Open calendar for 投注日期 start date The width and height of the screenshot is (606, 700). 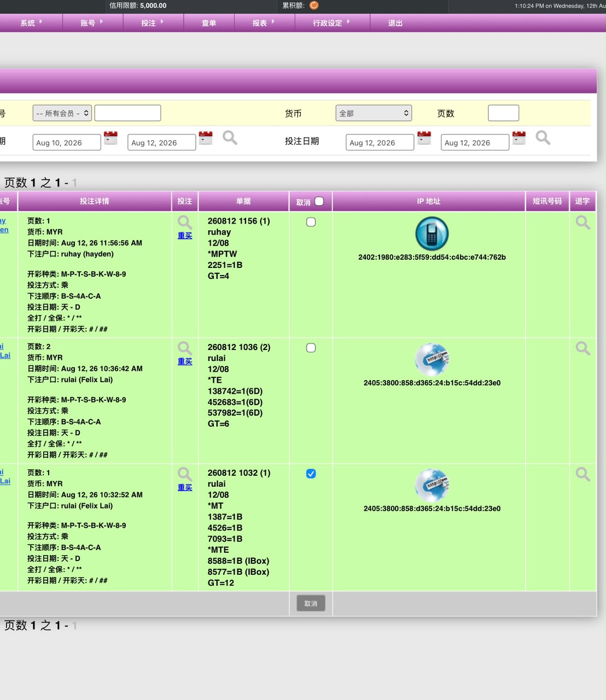424,138
